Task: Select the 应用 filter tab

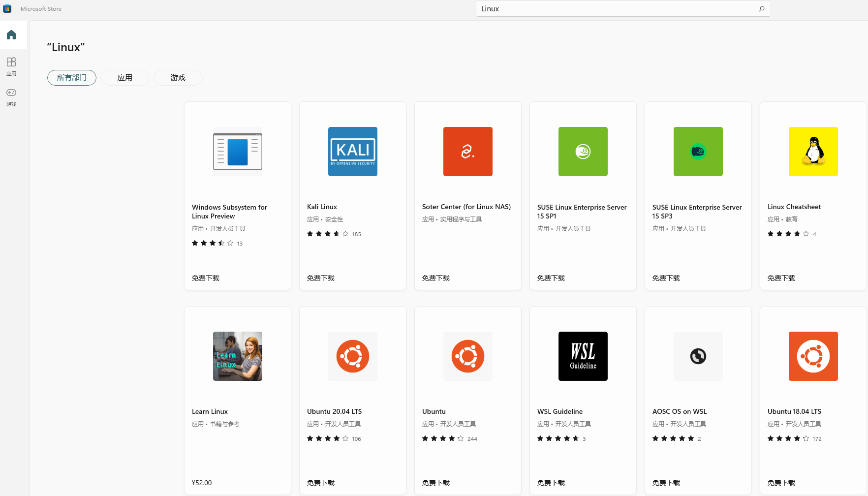Action: click(x=125, y=78)
